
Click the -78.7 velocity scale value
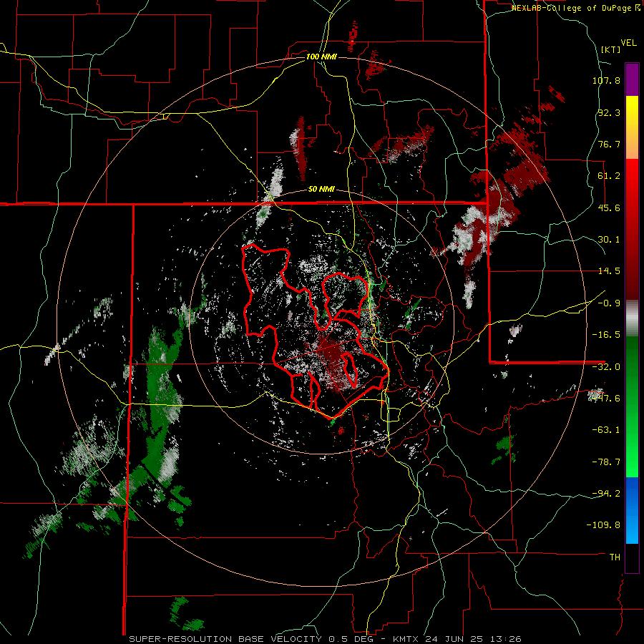coord(606,462)
